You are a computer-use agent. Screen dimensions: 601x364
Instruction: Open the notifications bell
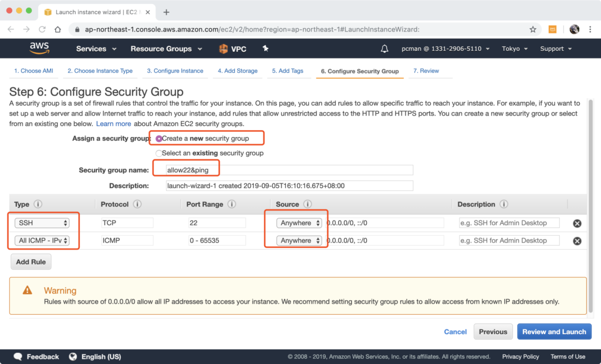click(x=384, y=49)
